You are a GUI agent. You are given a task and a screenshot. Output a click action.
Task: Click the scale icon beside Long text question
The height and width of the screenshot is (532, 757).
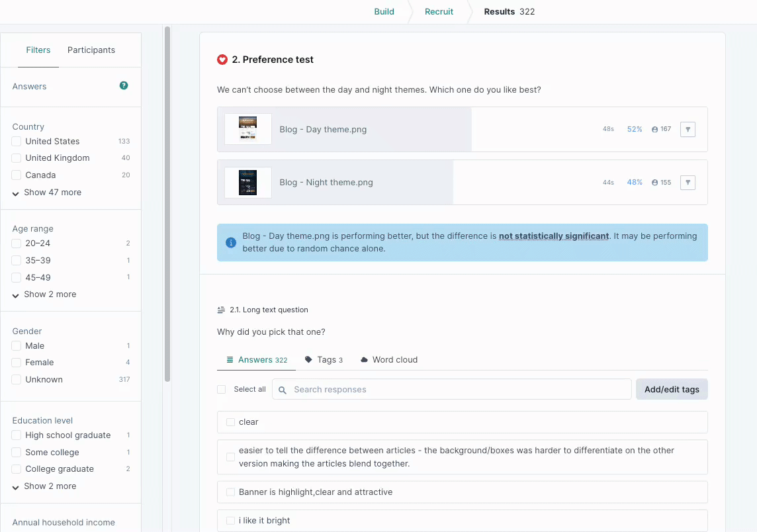point(221,309)
